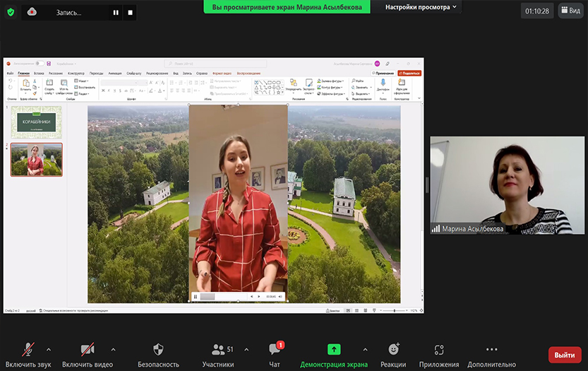Switch layout using the Вид button
This screenshot has width=588, height=371.
pyautogui.click(x=570, y=10)
